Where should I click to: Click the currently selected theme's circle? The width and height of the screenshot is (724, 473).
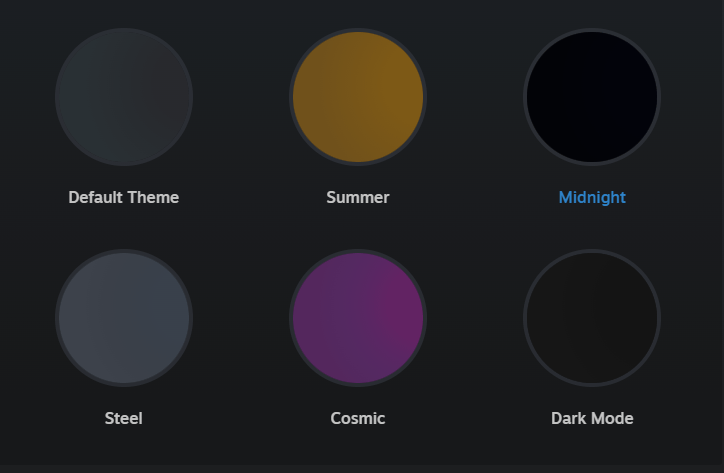(592, 97)
